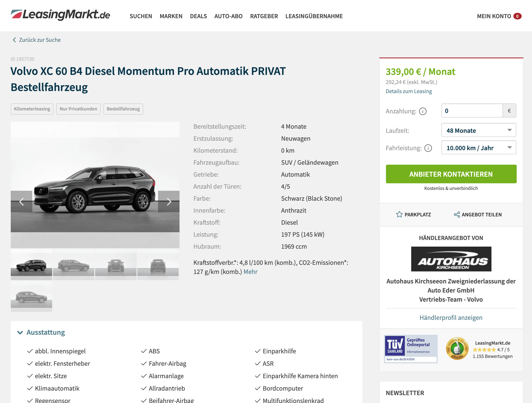
Task: Click the 197 PS (145 kW) value
Action: (303, 235)
